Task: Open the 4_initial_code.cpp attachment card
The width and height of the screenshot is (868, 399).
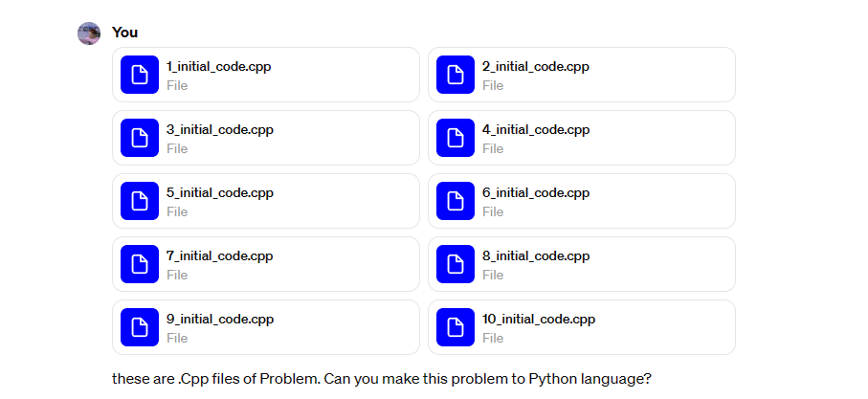Action: tap(582, 138)
